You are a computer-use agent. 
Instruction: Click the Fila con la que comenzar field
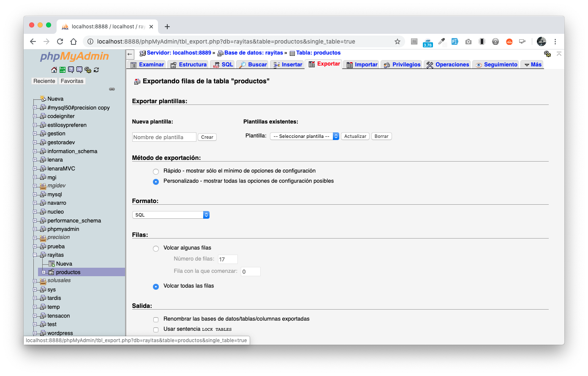250,272
